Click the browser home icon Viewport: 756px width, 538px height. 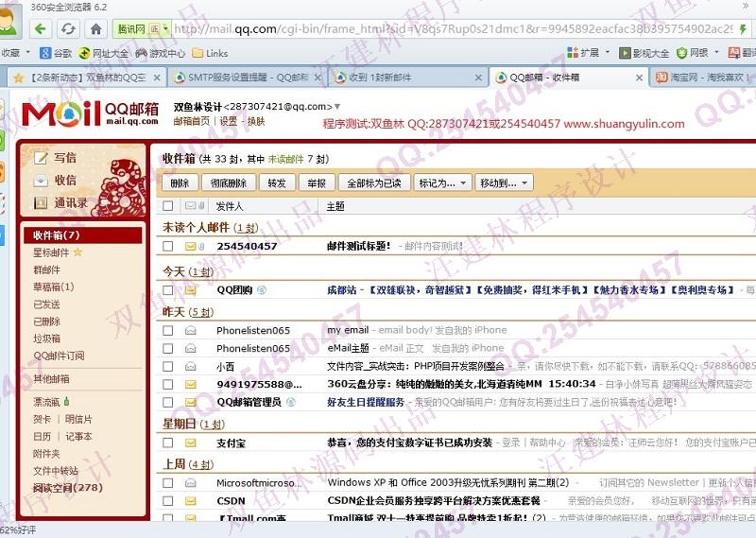pos(94,28)
